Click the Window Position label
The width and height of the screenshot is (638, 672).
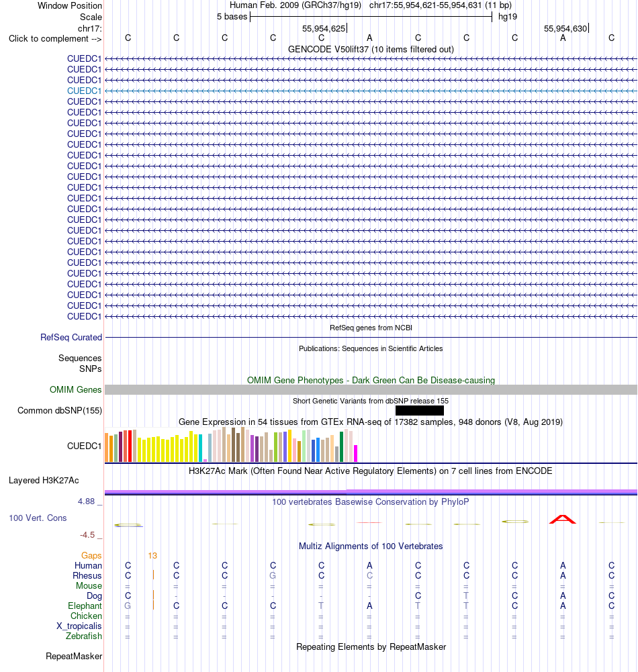tap(70, 5)
